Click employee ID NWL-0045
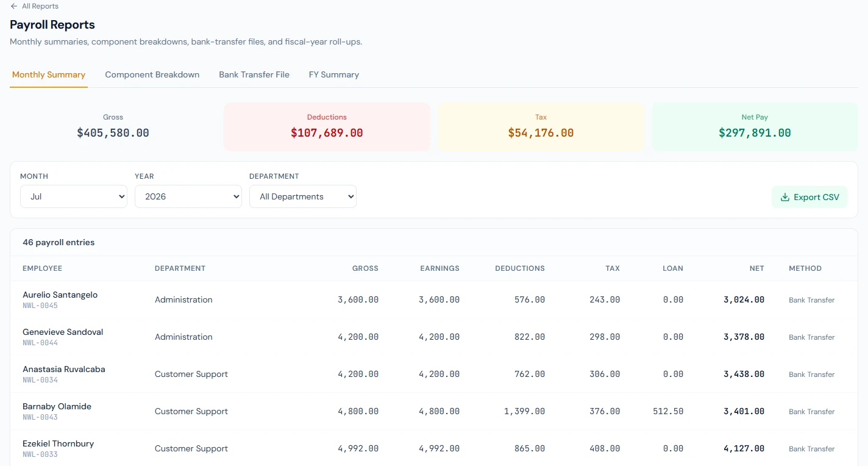 point(40,306)
